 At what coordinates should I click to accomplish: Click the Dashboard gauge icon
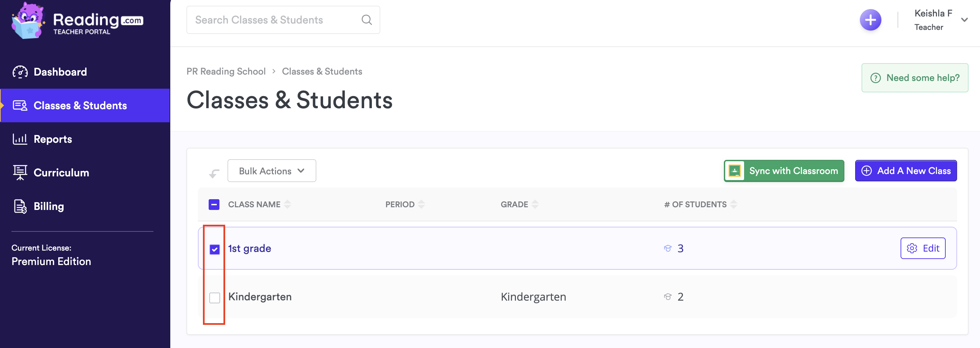point(20,72)
